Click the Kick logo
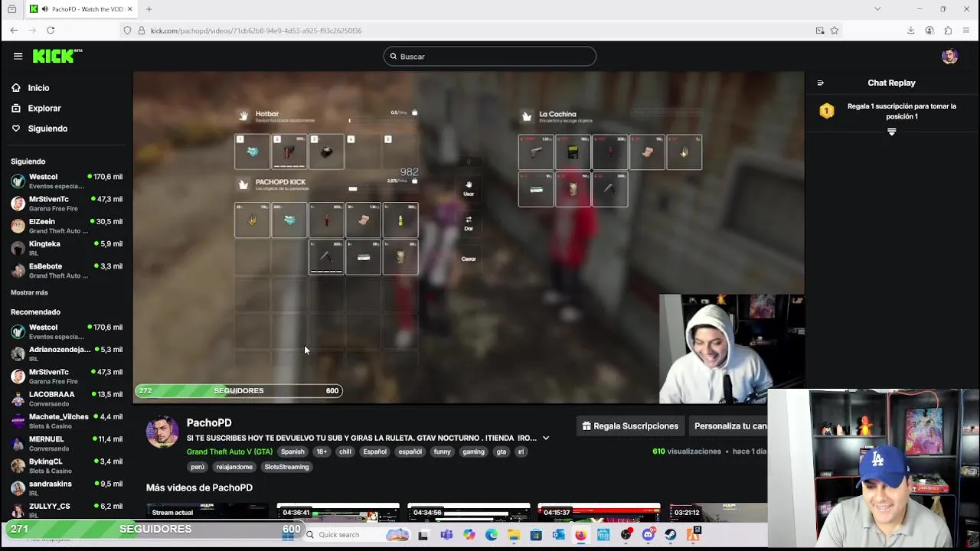The width and height of the screenshot is (980, 551). (57, 56)
